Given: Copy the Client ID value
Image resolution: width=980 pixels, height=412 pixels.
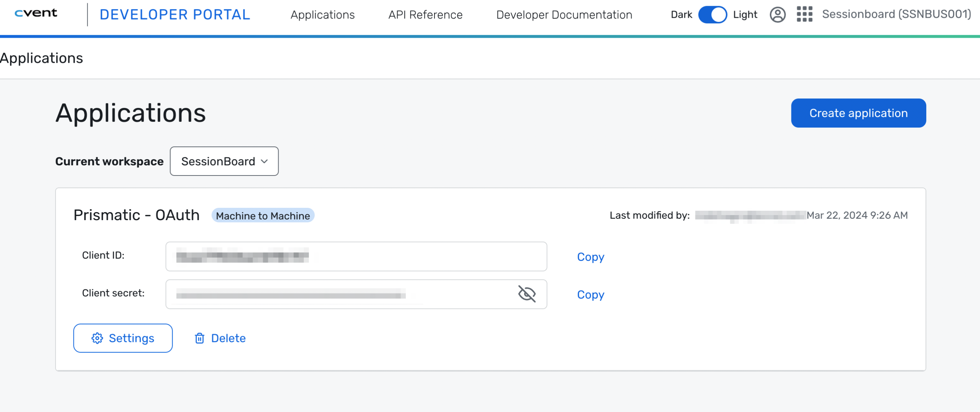Looking at the screenshot, I should pos(591,257).
